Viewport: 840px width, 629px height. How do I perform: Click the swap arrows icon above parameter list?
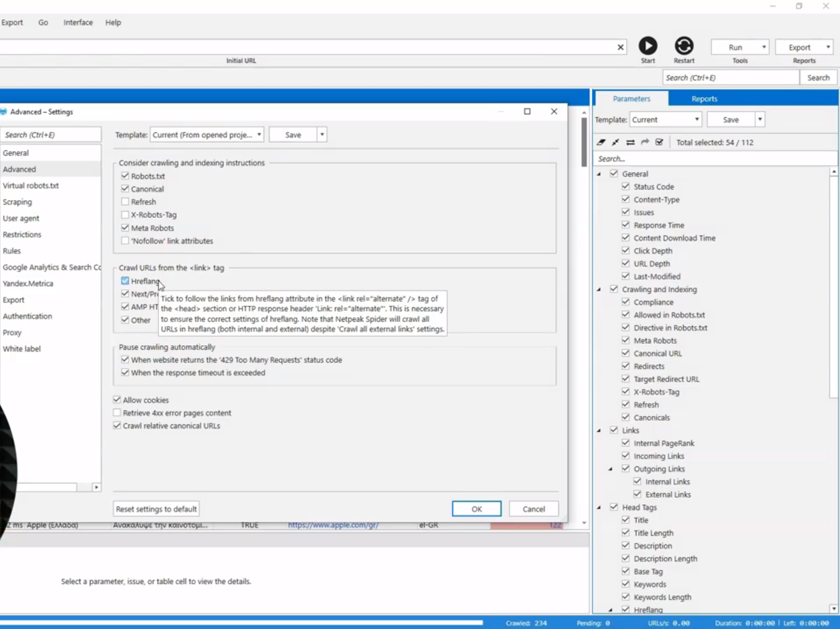point(631,142)
